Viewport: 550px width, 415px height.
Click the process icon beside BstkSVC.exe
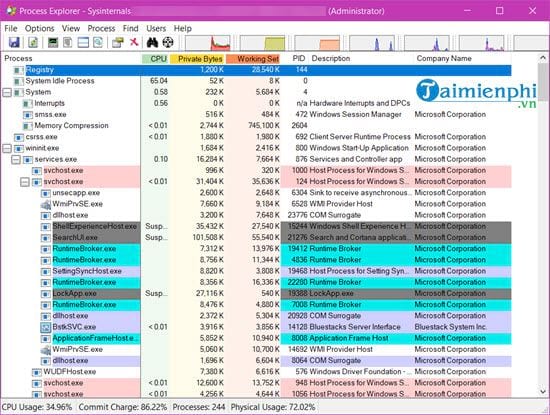point(46,327)
